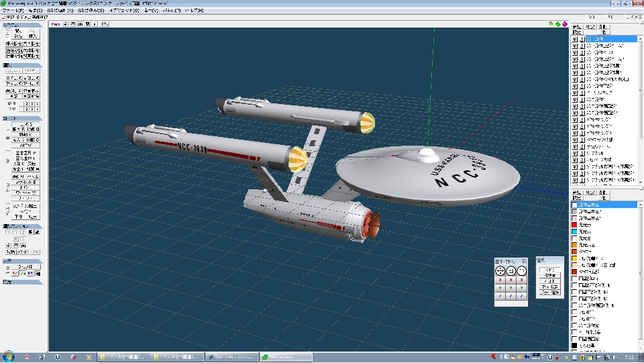The image size is (644, 363).
Task: Open the ファイル (File) menu
Action: pos(12,11)
